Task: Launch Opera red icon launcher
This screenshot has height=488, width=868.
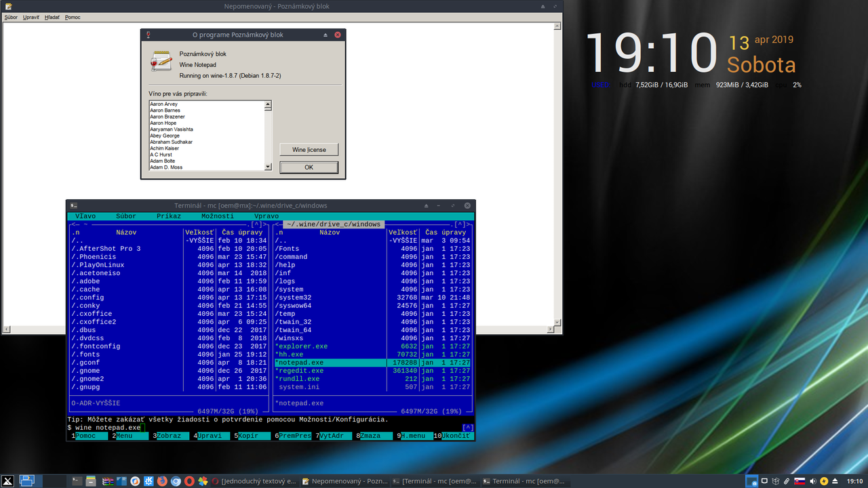Action: [x=189, y=481]
